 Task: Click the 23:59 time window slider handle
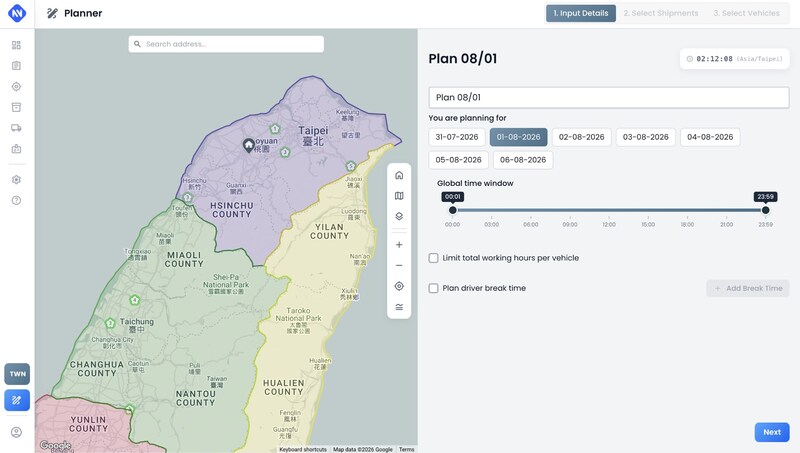coord(765,210)
